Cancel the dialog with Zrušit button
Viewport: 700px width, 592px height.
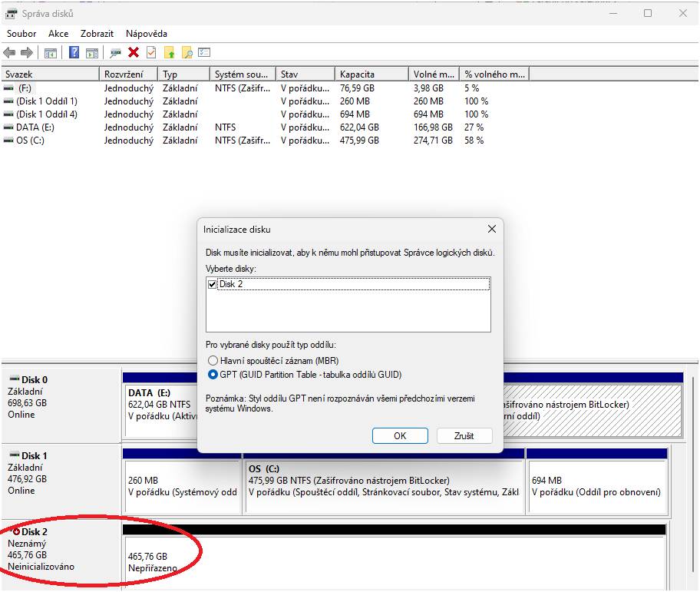coord(464,435)
